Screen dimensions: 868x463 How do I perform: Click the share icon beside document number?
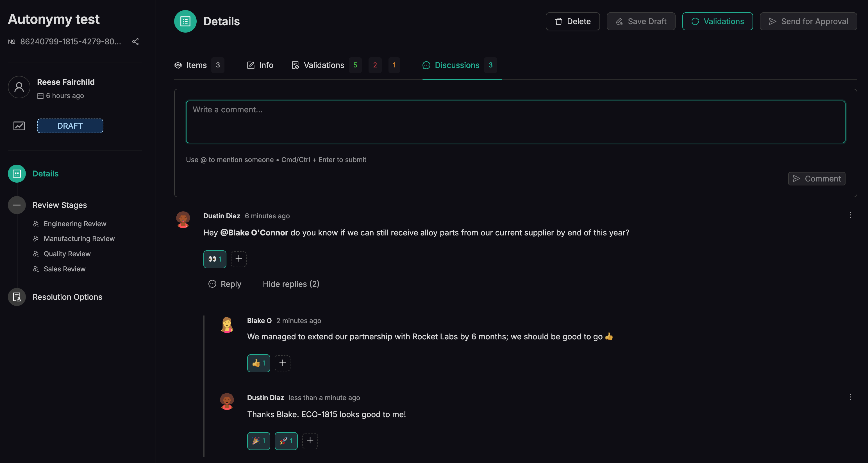[135, 42]
